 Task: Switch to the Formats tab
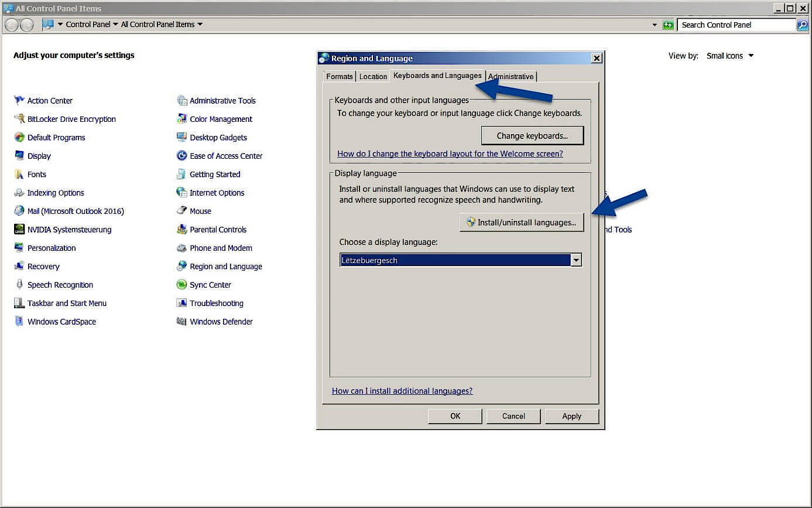coord(340,76)
